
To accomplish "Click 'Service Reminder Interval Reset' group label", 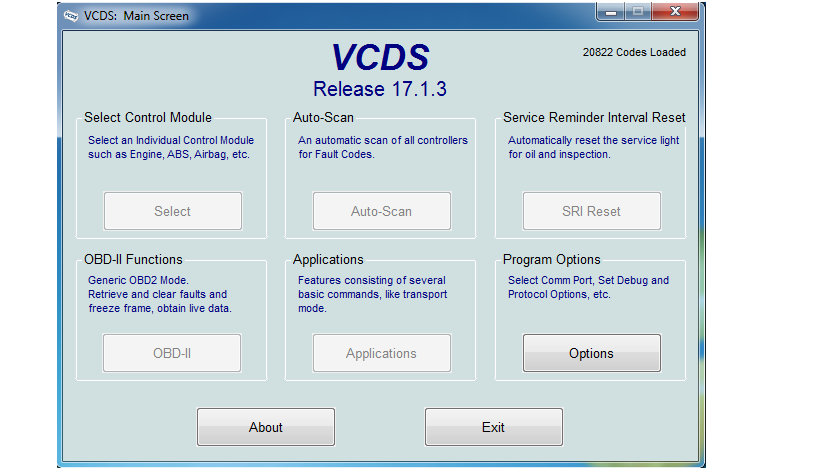I will (594, 118).
